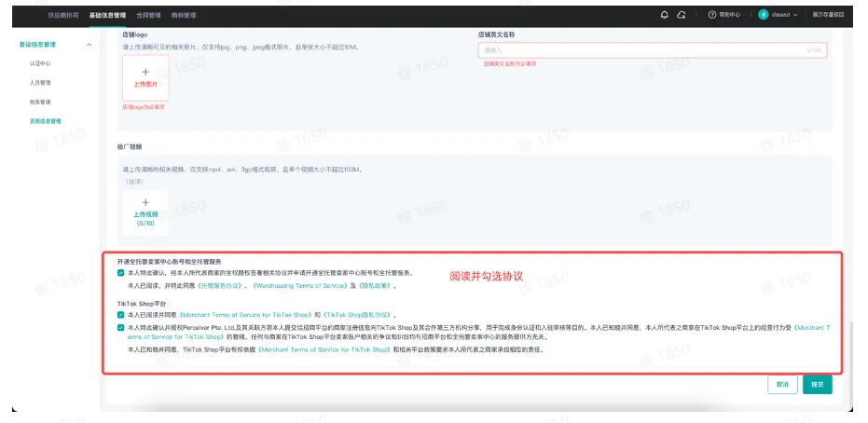
Task: Open Merchant Terms link beside TikTok Shop隐私协议
Action: (243, 315)
